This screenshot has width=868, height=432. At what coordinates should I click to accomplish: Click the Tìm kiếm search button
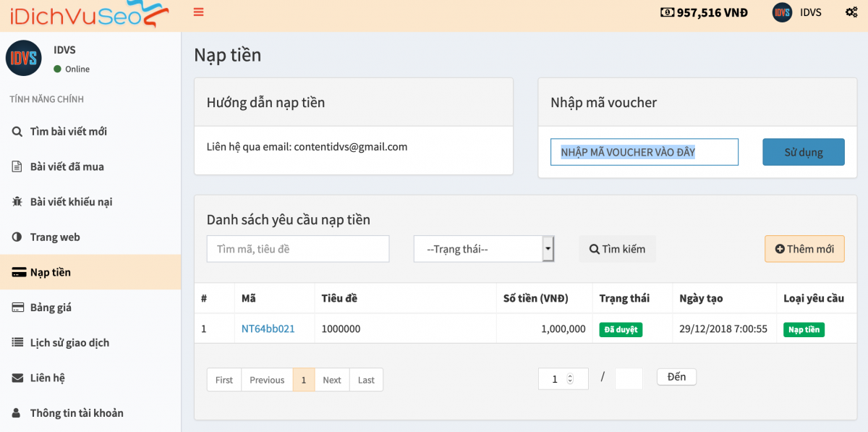pyautogui.click(x=617, y=249)
